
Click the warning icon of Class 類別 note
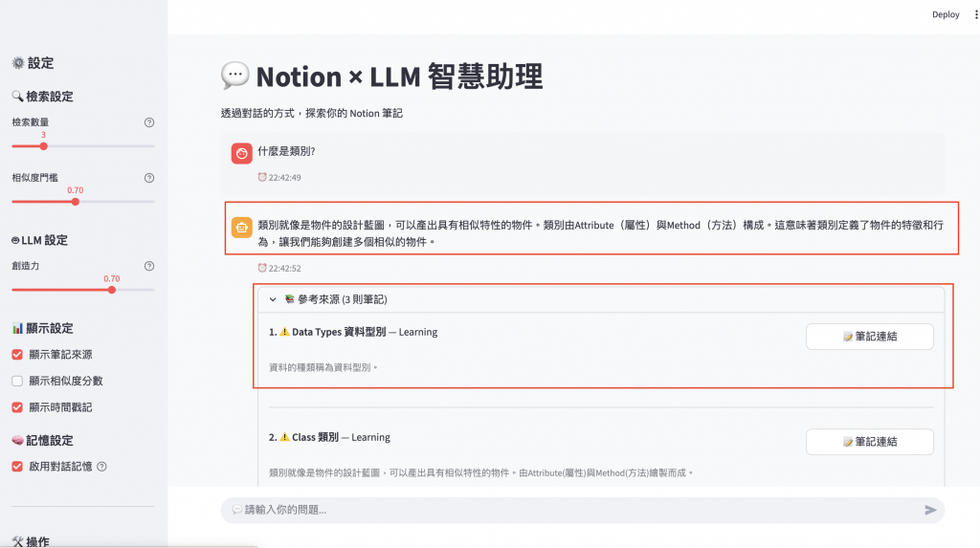[x=284, y=437]
